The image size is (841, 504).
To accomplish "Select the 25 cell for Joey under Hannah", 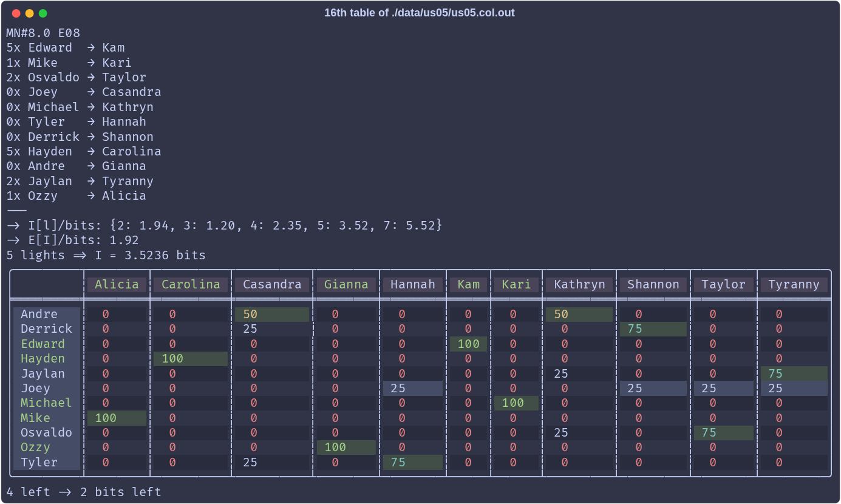I will click(x=413, y=388).
